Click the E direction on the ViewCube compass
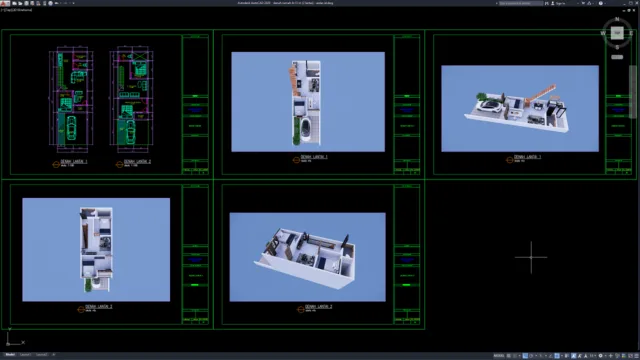Viewport: 640px width, 360px height. [x=631, y=33]
